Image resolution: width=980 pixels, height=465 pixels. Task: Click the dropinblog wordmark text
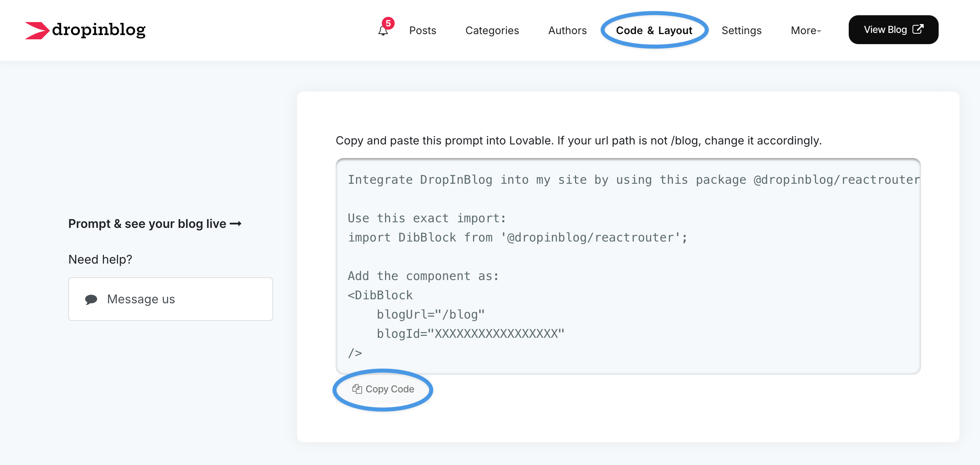coord(99,30)
